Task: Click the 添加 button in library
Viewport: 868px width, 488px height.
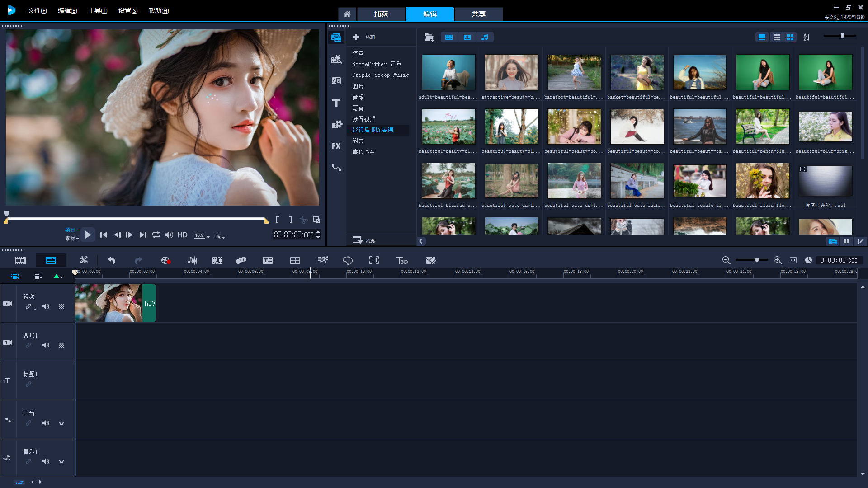Action: [364, 37]
